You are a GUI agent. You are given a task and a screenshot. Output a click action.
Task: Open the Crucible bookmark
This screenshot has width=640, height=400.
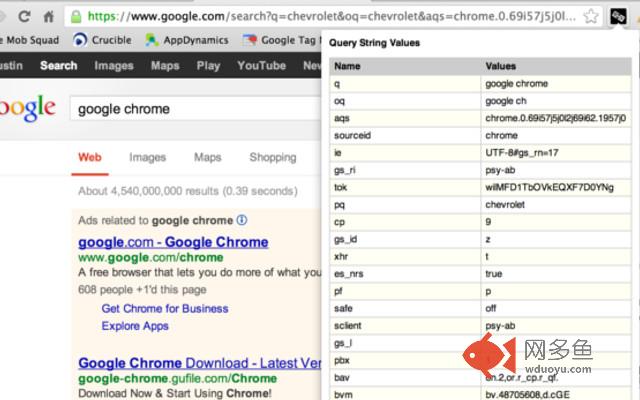point(102,40)
